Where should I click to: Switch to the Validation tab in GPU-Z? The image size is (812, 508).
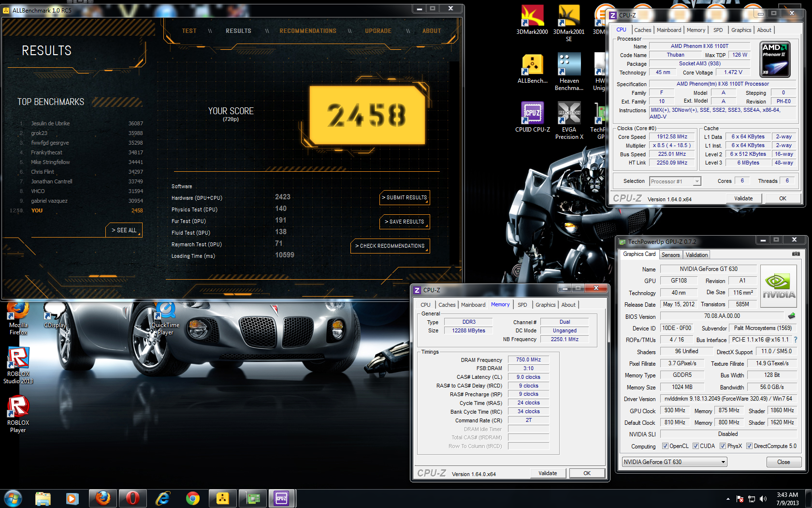click(x=696, y=255)
